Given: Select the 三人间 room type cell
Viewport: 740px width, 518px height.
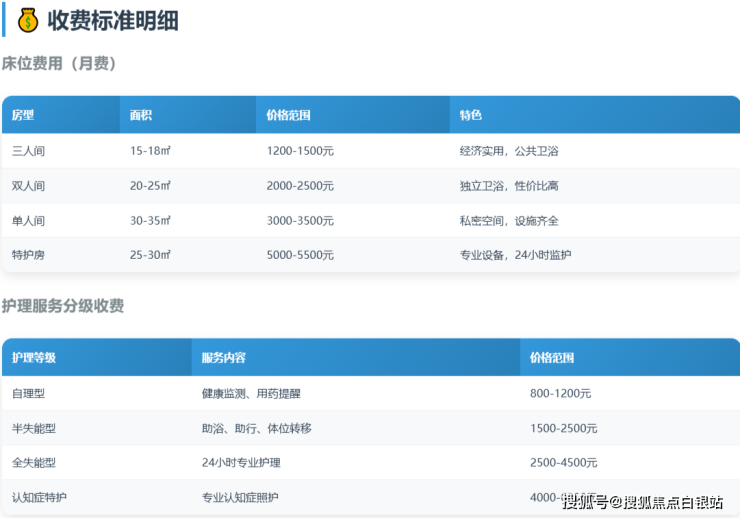Looking at the screenshot, I should pos(28,151).
